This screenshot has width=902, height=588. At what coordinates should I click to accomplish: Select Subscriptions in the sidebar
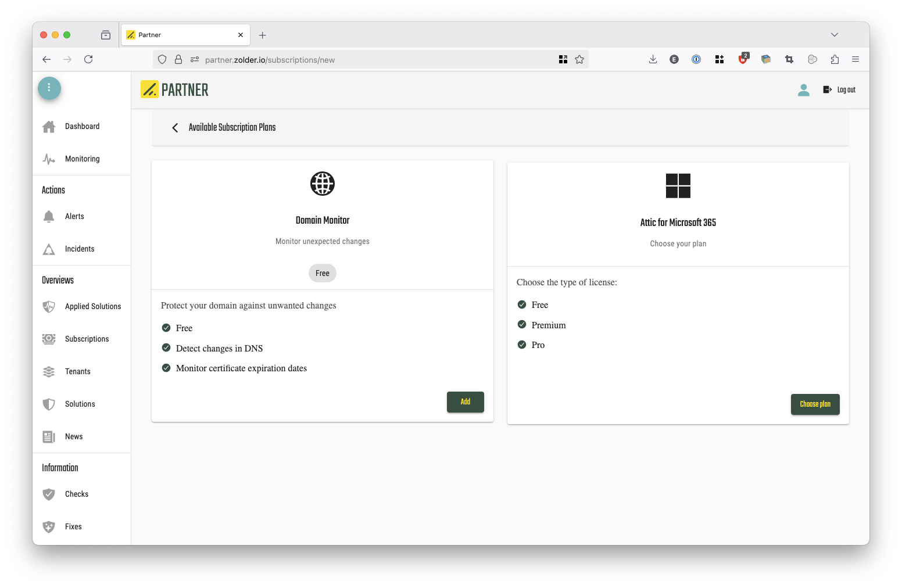pyautogui.click(x=87, y=339)
